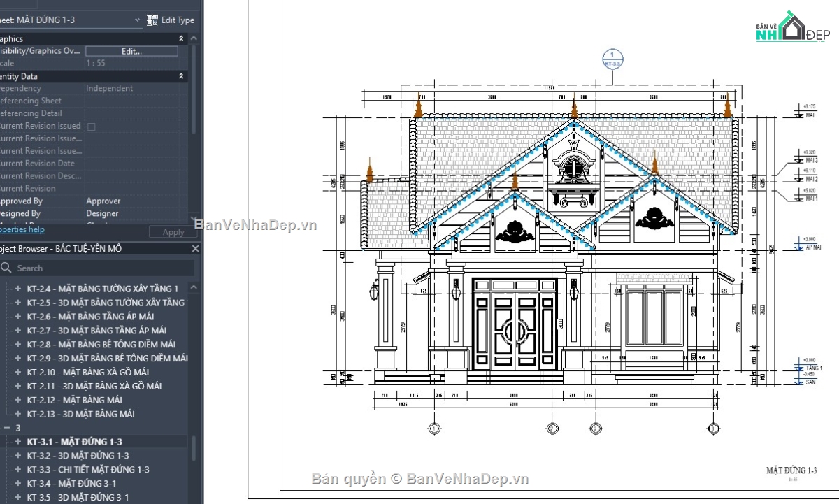The width and height of the screenshot is (839, 504).
Task: Click the KT-3.3 callout bubble above the elevation
Action: click(x=612, y=59)
